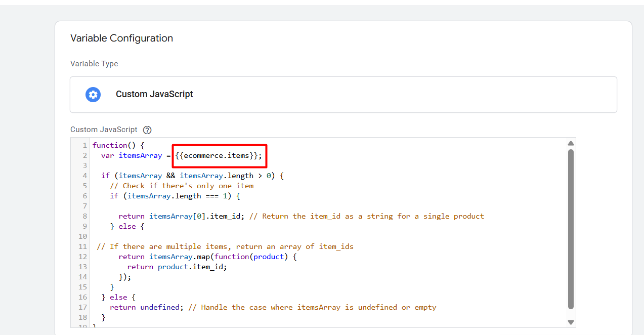Image resolution: width=644 pixels, height=335 pixels.
Task: Open the Custom JavaScript variable type selector
Action: (x=343, y=95)
